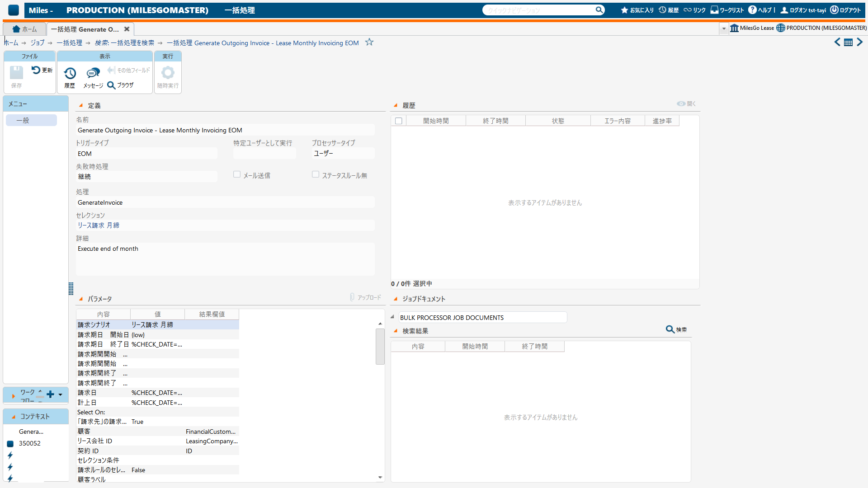Toggle select-all checkbox in history table
The height and width of the screenshot is (488, 868).
(398, 121)
